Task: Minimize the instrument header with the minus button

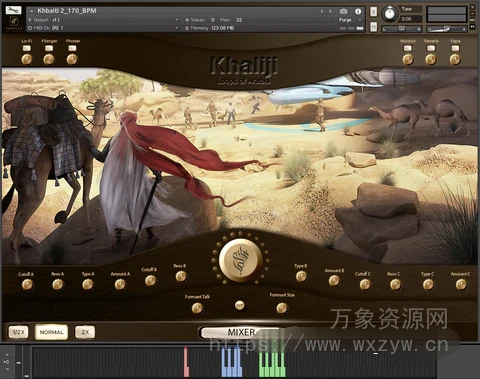Action: pos(473,14)
